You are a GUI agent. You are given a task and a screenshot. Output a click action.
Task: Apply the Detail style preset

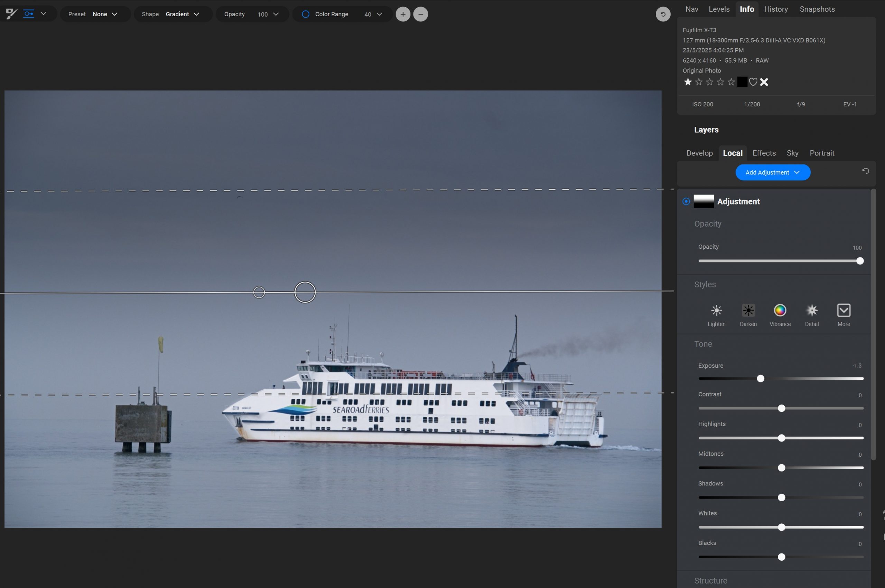point(811,311)
